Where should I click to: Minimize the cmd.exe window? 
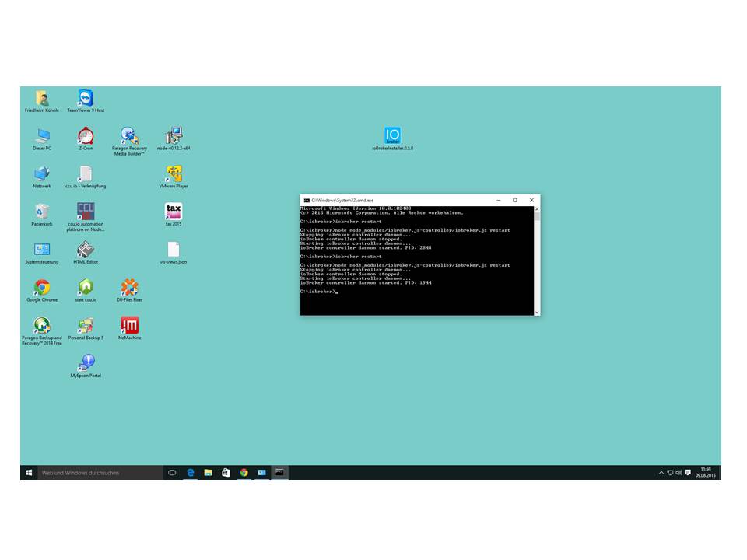pos(498,200)
